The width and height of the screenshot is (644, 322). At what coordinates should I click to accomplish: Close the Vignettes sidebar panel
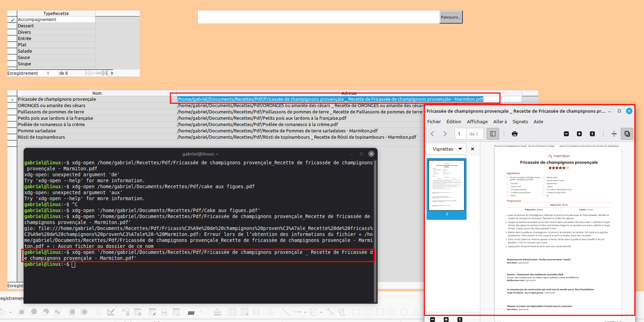473,149
